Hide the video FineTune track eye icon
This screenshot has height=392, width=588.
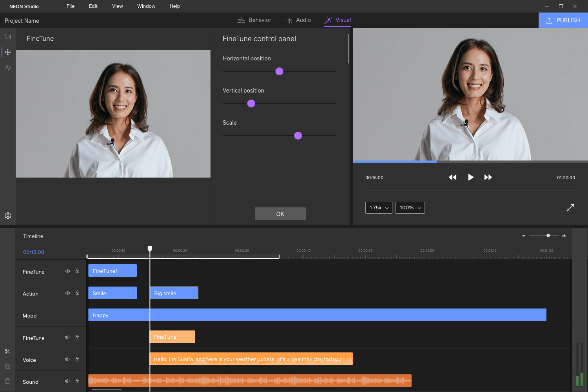(x=67, y=271)
